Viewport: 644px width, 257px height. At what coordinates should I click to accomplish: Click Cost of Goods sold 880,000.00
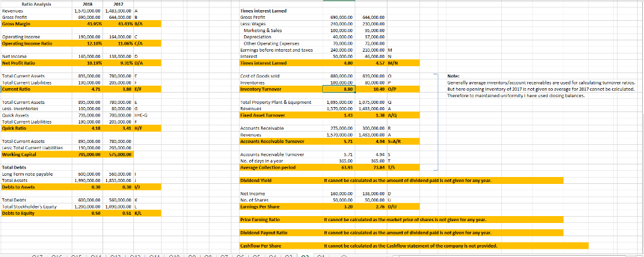[339, 76]
